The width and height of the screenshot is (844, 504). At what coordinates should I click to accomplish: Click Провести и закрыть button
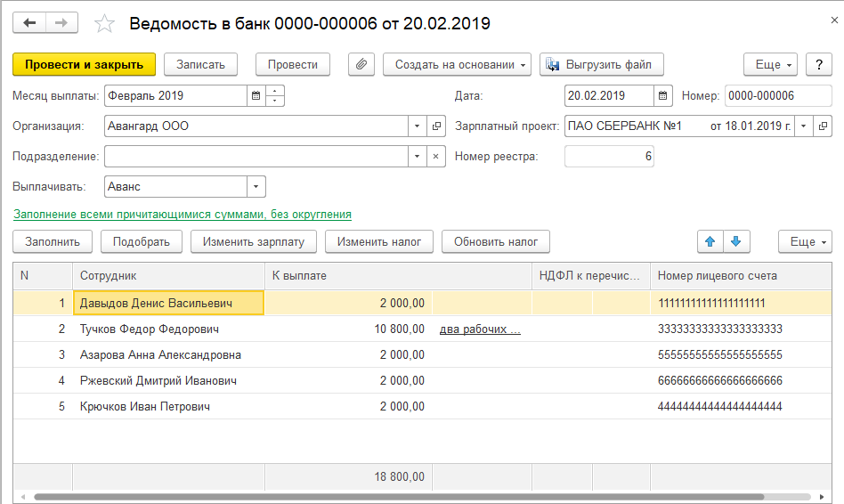tap(84, 65)
